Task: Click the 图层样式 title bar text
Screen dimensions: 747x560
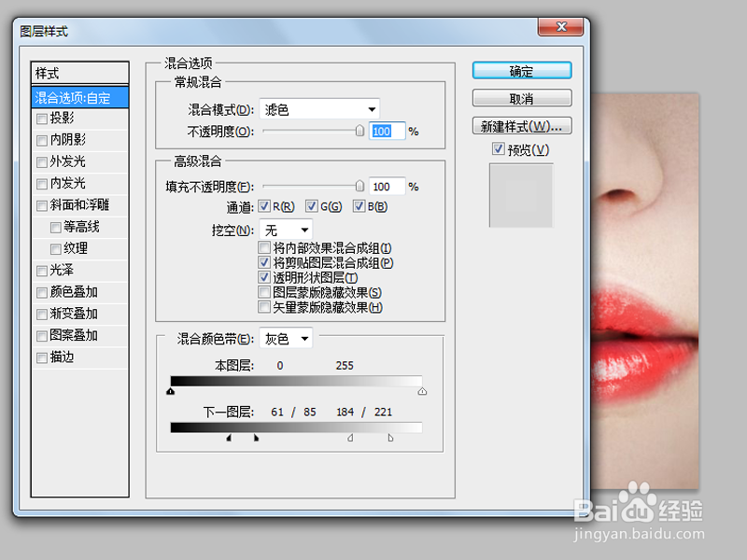Action: (44, 32)
